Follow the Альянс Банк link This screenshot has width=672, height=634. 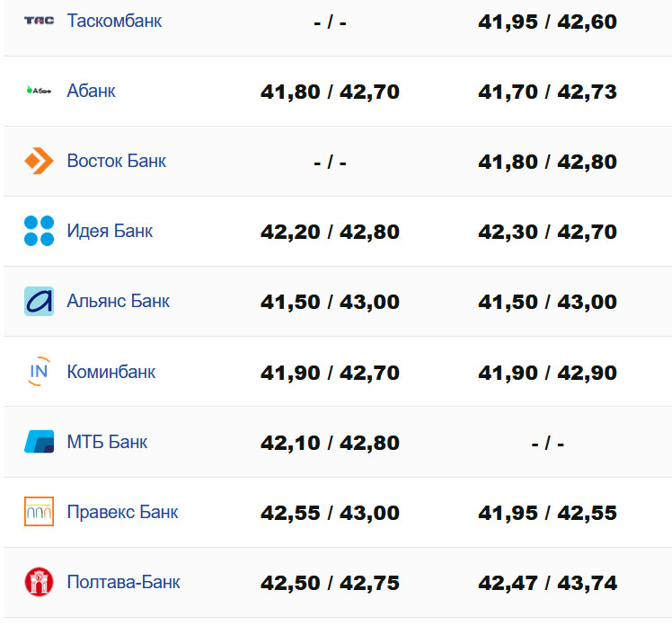[x=118, y=301]
